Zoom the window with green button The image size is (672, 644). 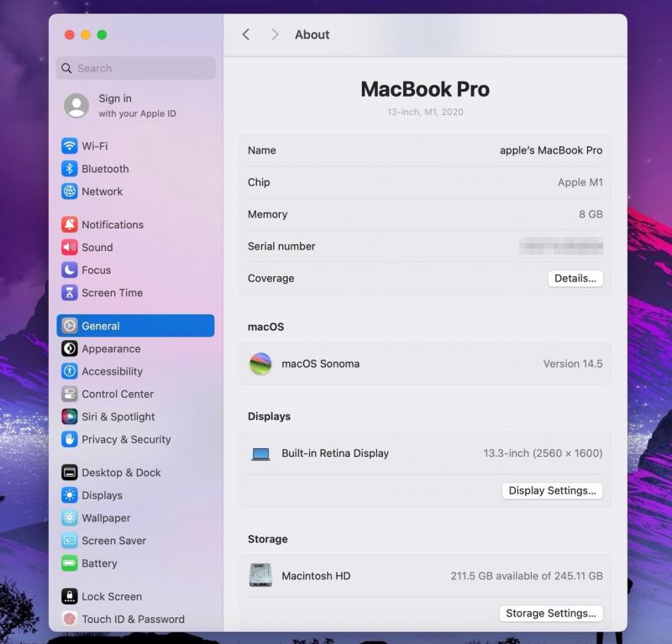tap(102, 34)
